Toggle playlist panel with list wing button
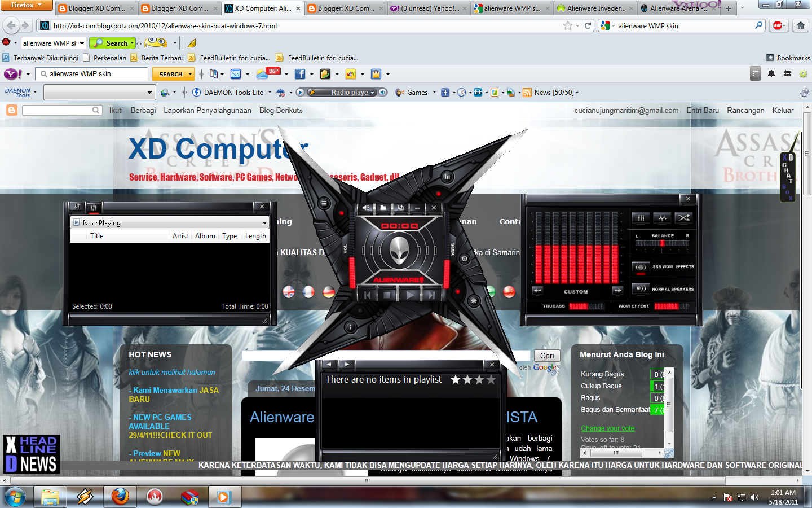The width and height of the screenshot is (812, 508). 324,203
